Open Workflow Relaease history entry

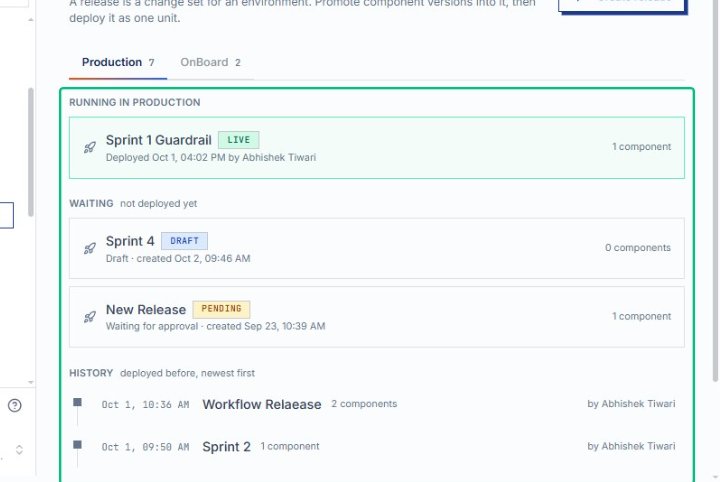point(262,404)
